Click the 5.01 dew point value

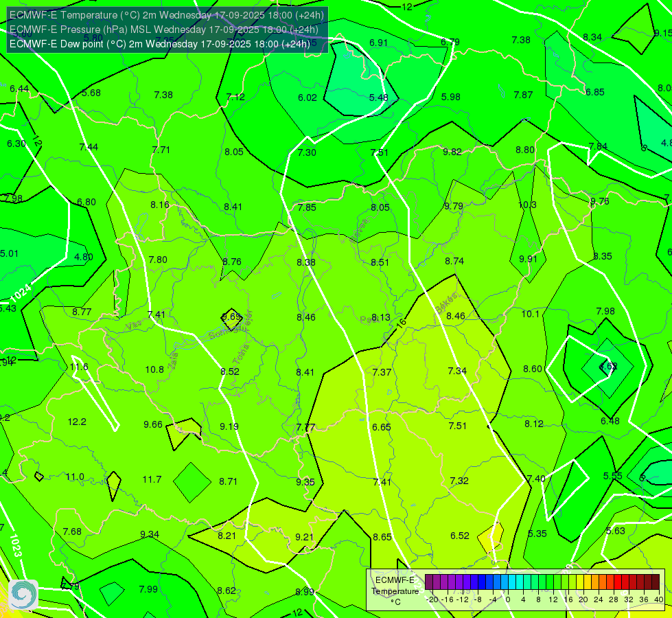coord(9,253)
